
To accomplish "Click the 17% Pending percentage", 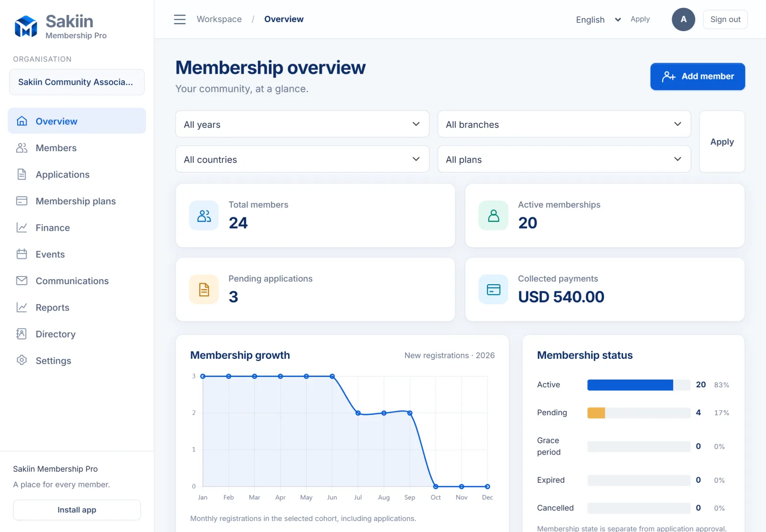I will 721,413.
